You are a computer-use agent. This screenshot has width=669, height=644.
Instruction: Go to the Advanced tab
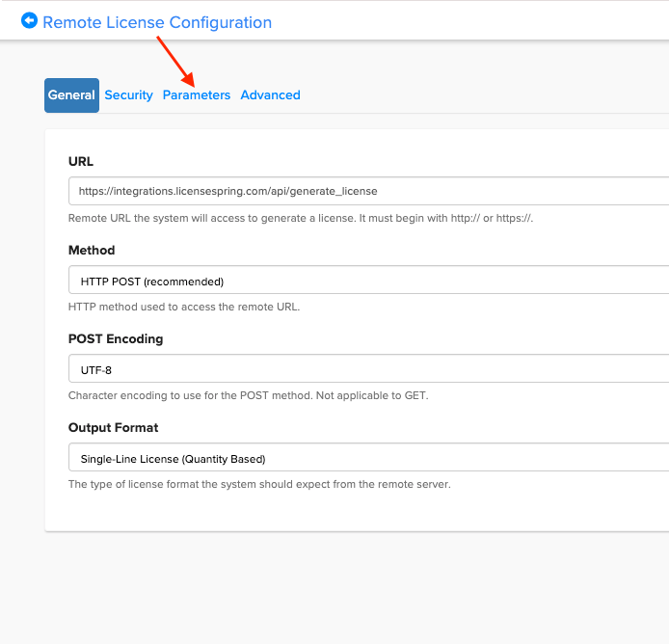270,95
